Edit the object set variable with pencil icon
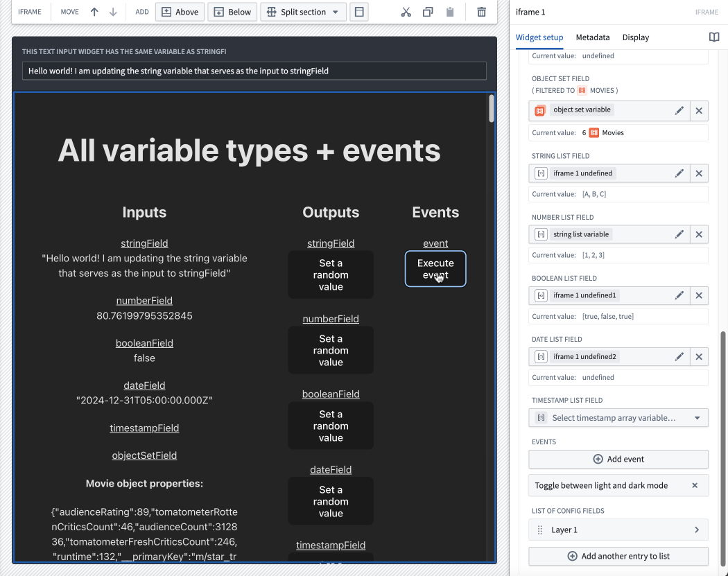728x576 pixels. (x=679, y=110)
